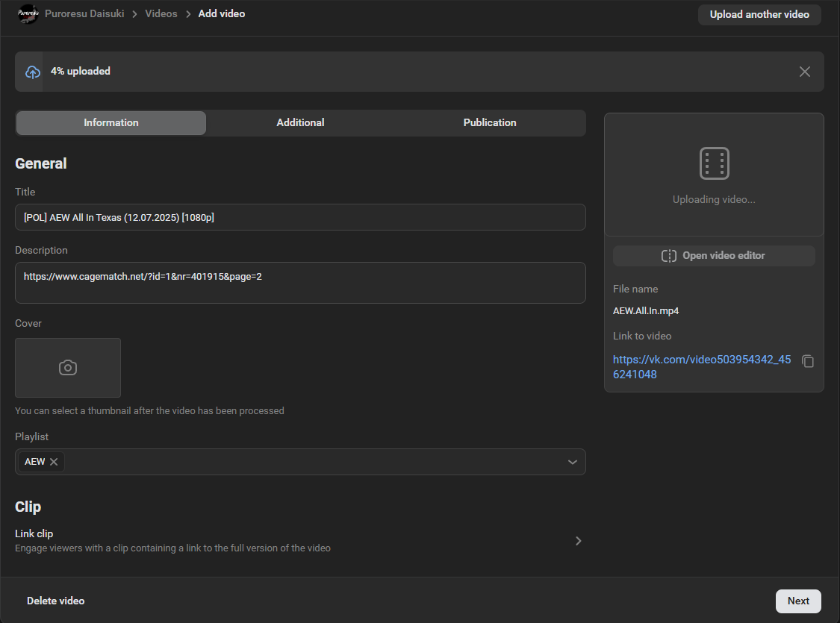Select the Information tab

pos(111,122)
